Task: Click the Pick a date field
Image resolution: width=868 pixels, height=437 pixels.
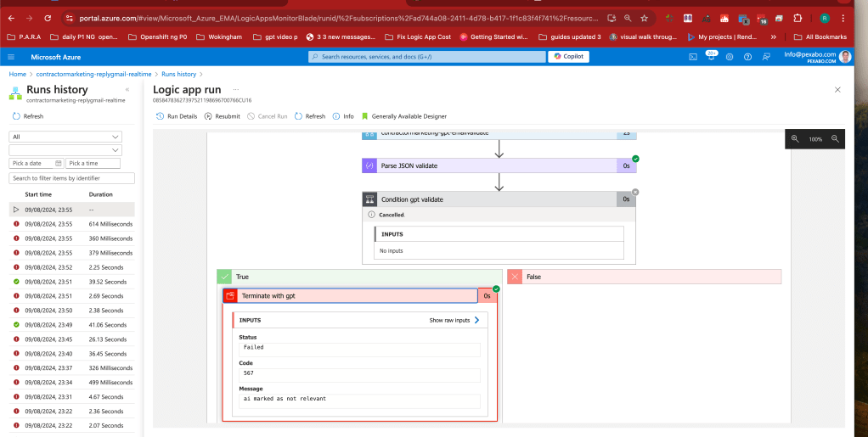Action: point(36,163)
